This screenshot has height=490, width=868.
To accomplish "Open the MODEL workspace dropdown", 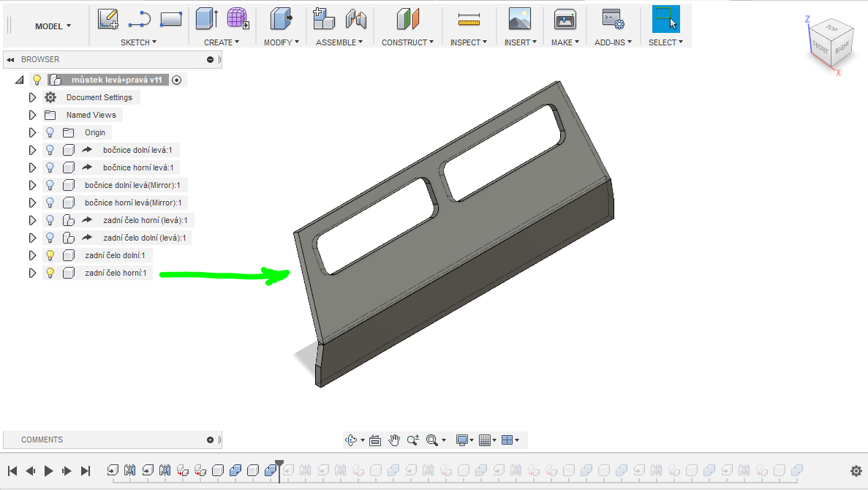I will [x=53, y=26].
